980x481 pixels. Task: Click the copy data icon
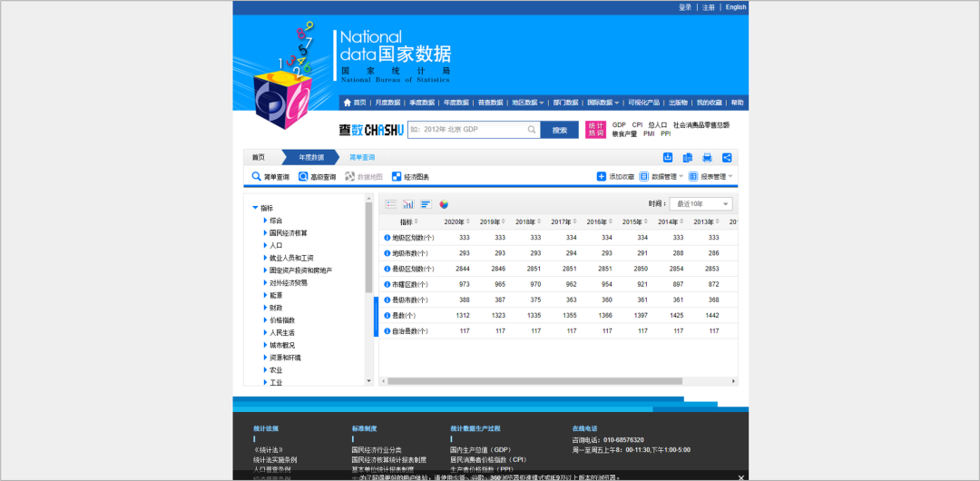688,158
